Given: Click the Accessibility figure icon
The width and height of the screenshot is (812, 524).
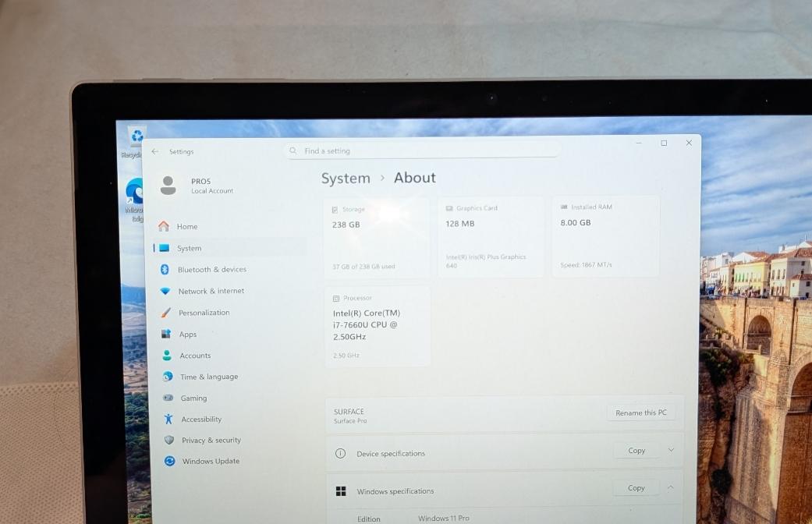Looking at the screenshot, I should click(168, 419).
